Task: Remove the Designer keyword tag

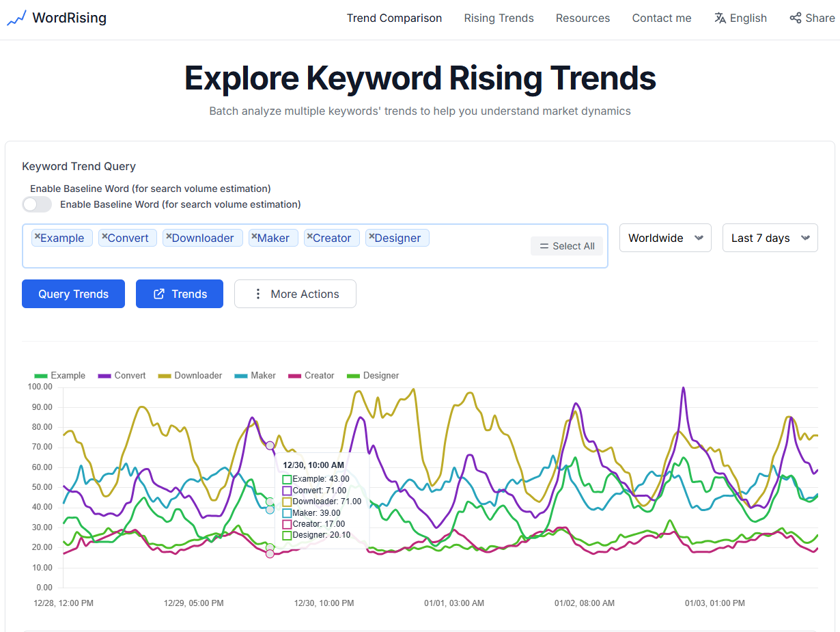Action: click(x=372, y=236)
